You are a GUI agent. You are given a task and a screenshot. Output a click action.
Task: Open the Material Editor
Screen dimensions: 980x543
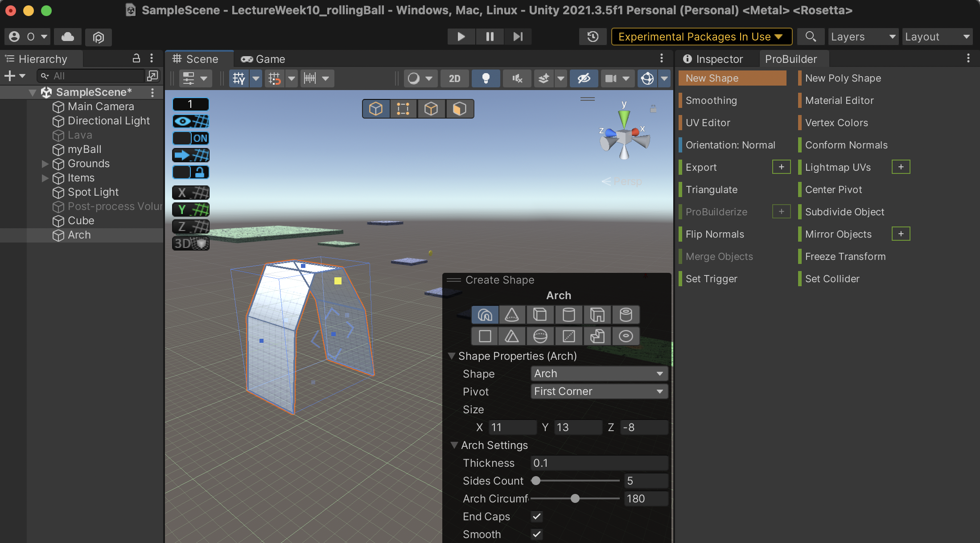pos(839,100)
